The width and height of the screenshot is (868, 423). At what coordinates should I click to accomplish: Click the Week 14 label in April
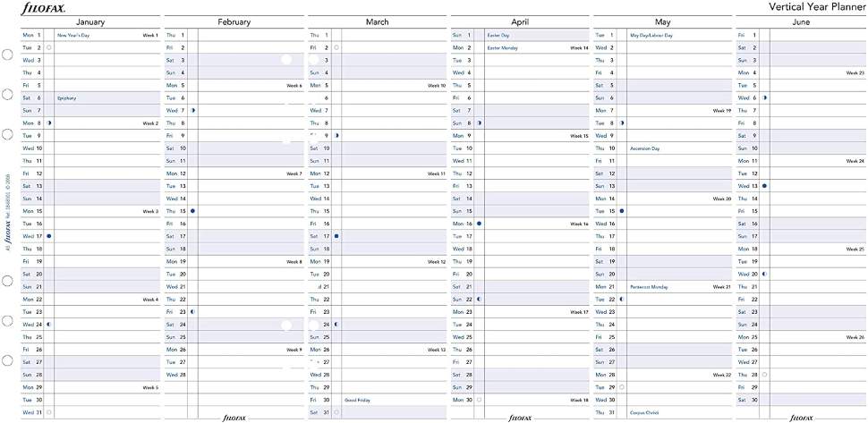(579, 47)
